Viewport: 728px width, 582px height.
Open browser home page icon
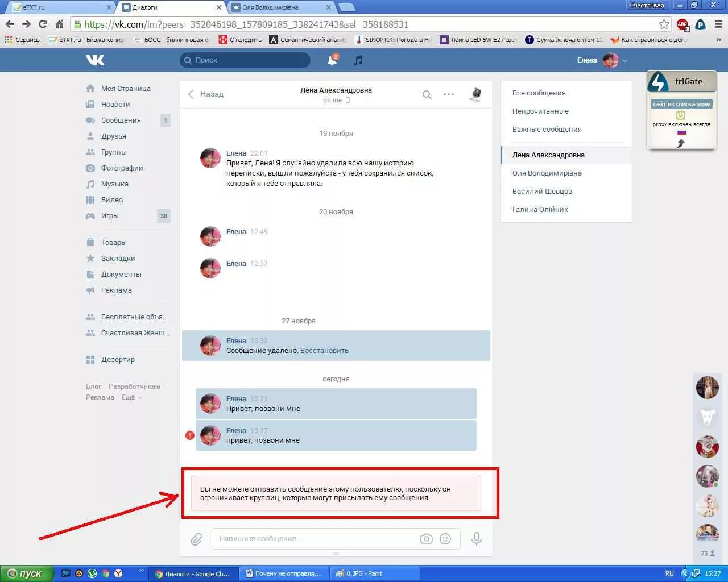click(x=59, y=24)
